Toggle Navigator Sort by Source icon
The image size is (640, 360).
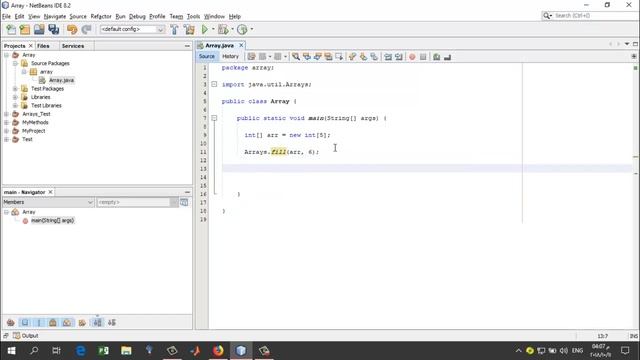point(112,323)
